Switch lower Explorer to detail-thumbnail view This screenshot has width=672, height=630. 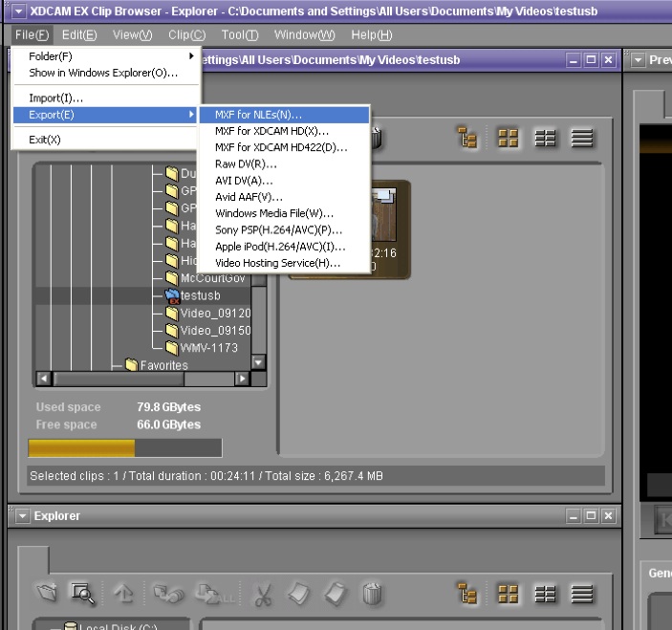coord(545,594)
